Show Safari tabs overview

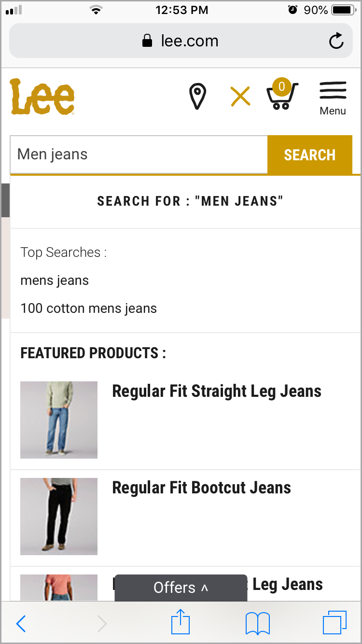point(334,623)
